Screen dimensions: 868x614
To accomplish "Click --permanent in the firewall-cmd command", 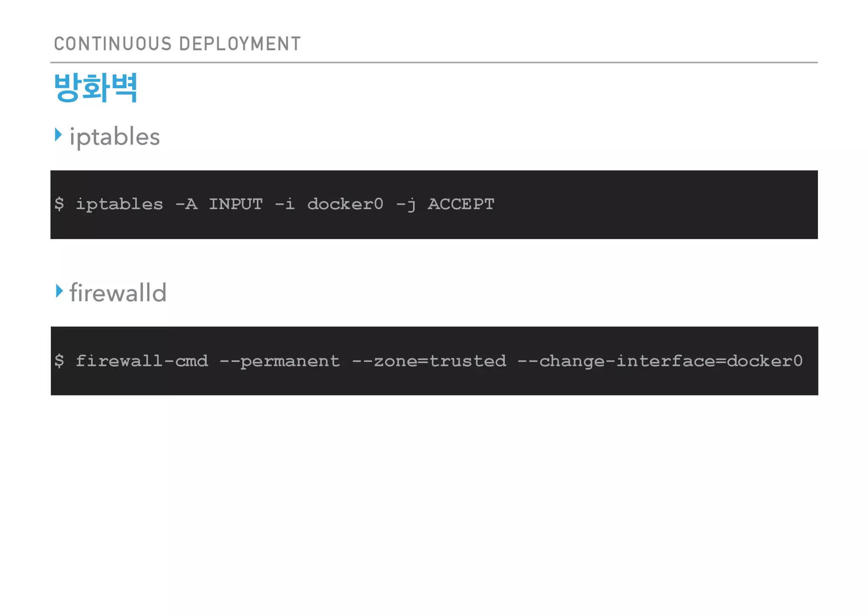I will point(280,361).
